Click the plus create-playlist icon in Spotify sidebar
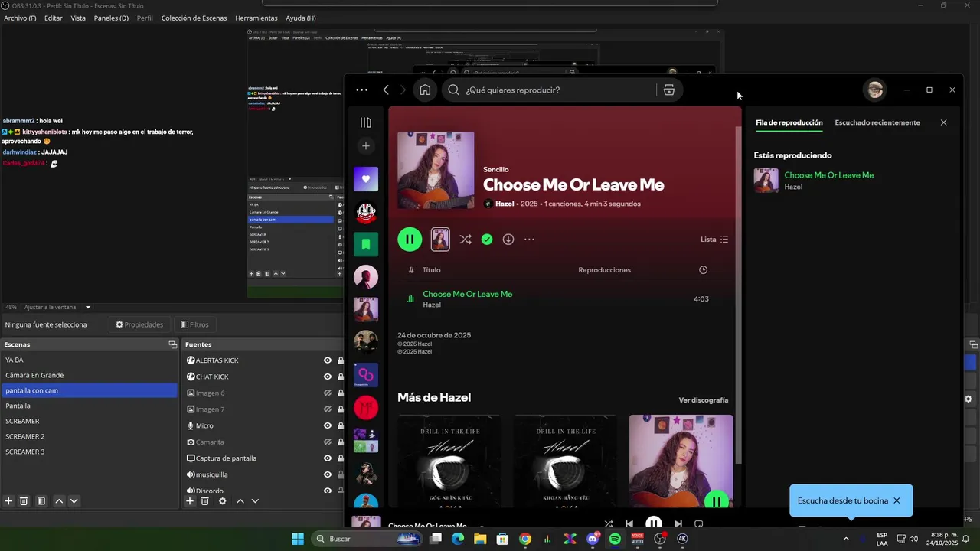 click(x=366, y=146)
